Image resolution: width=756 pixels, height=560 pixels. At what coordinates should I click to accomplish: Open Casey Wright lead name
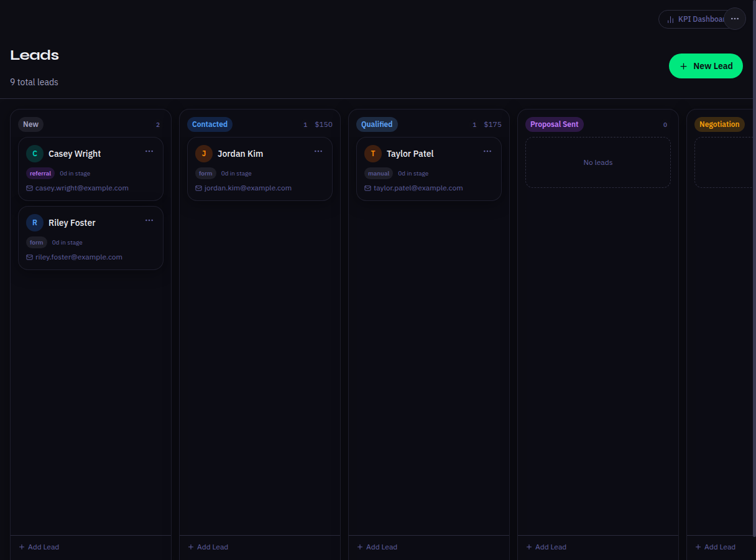(x=75, y=154)
